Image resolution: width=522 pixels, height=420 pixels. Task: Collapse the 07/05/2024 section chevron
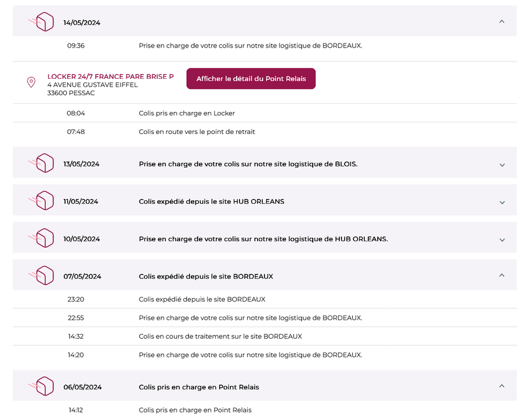coord(502,276)
